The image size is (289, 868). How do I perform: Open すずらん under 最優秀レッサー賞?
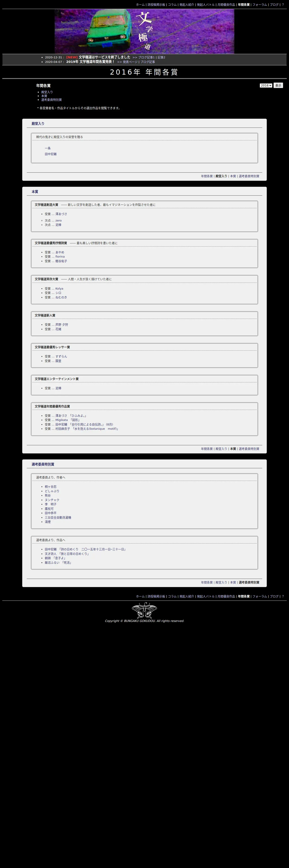click(x=61, y=356)
